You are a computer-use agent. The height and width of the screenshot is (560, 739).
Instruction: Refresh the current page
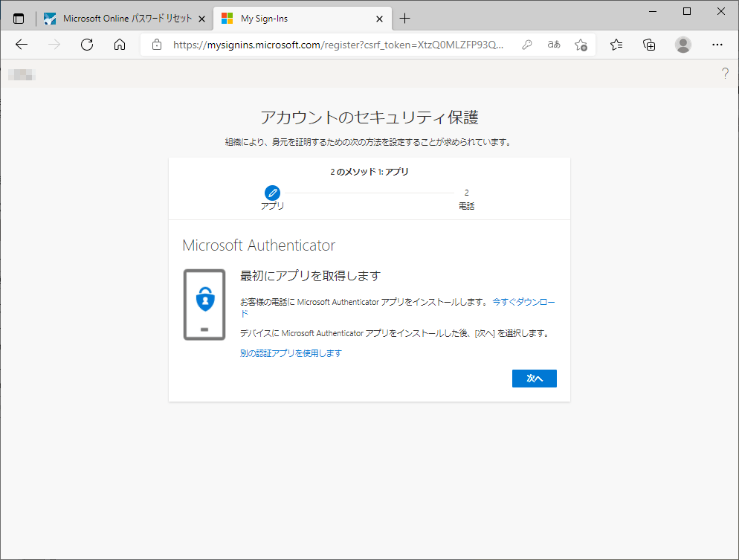[87, 45]
